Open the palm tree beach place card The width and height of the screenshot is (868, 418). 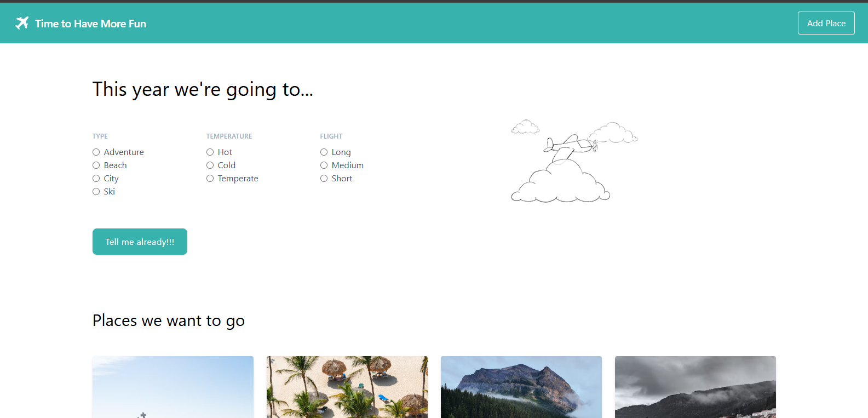click(x=347, y=387)
